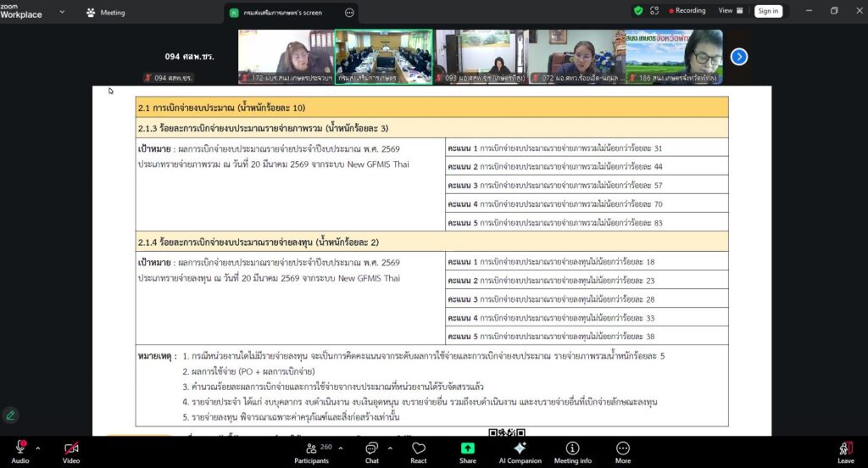
Task: Open the Chat panel
Action: (x=371, y=449)
